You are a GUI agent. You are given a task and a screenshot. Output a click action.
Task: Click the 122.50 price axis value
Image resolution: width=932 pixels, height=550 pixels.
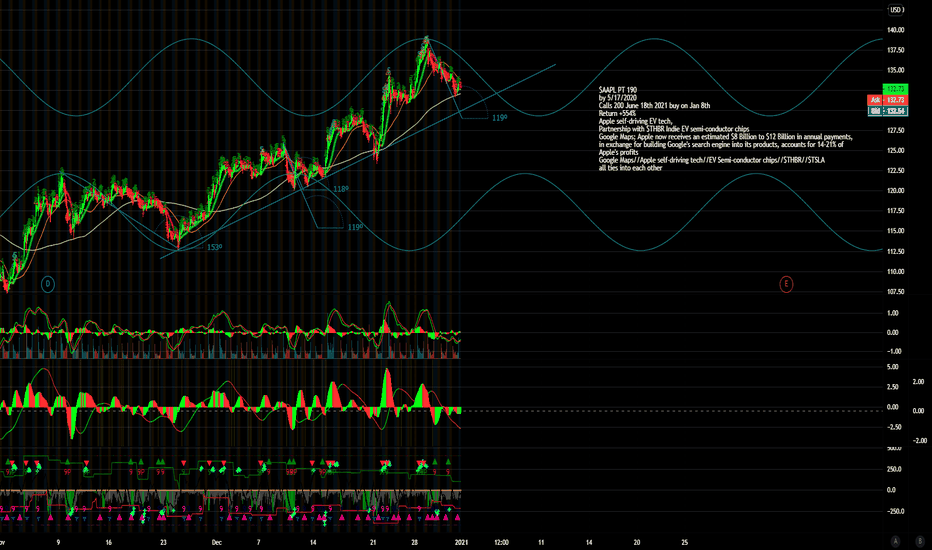point(896,171)
